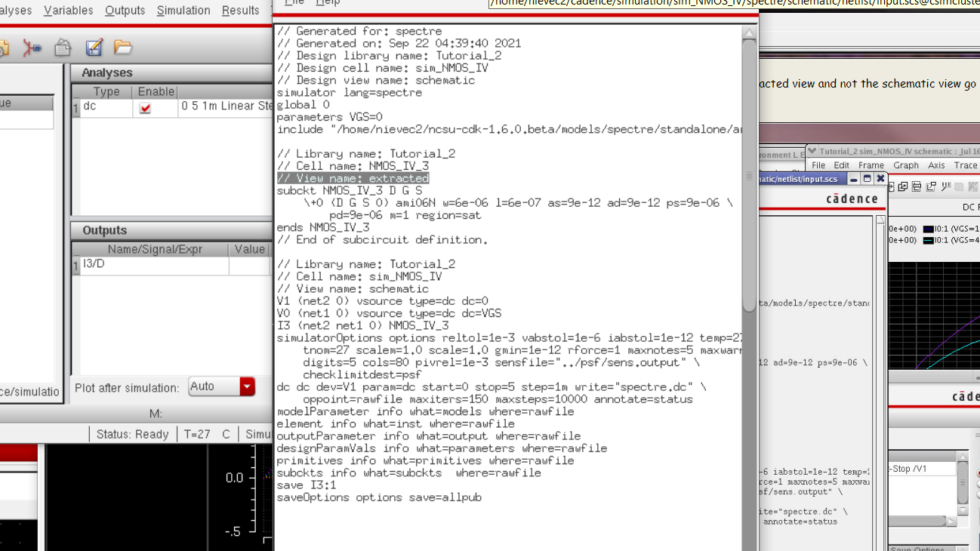The height and width of the screenshot is (551, 980).
Task: Click the Outputs panel title bar
Action: point(172,230)
